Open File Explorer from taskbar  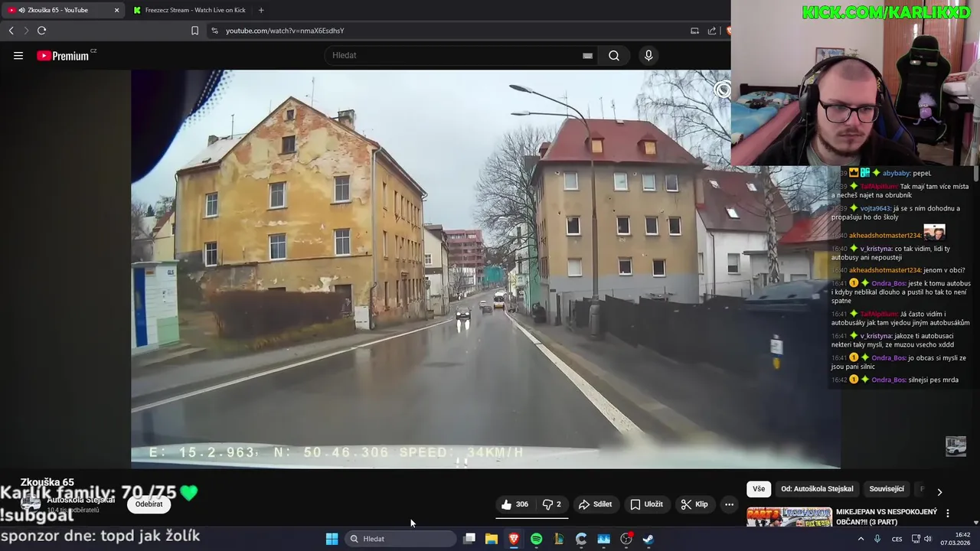(492, 539)
